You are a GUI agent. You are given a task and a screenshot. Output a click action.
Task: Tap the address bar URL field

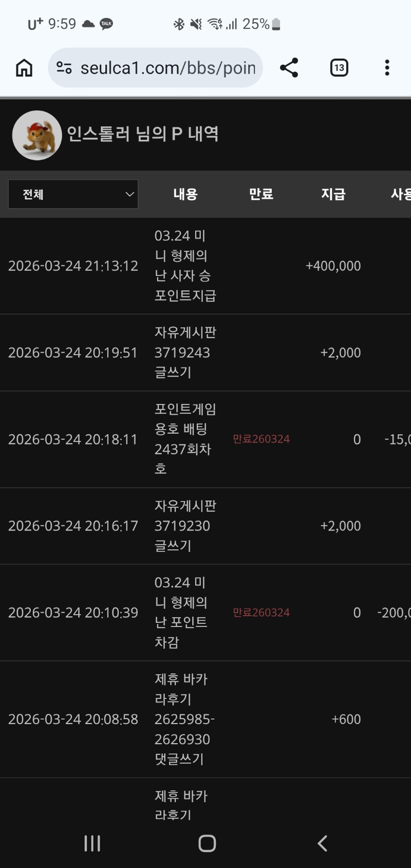167,68
